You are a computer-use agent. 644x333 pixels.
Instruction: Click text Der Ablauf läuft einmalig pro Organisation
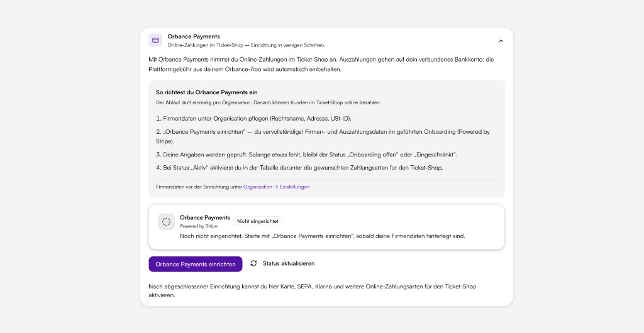(x=268, y=102)
